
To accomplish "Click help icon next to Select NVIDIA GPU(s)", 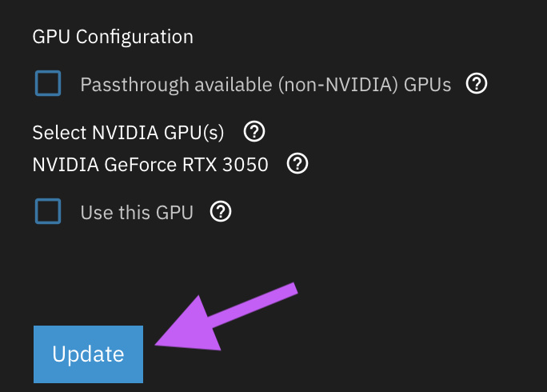I will [254, 130].
